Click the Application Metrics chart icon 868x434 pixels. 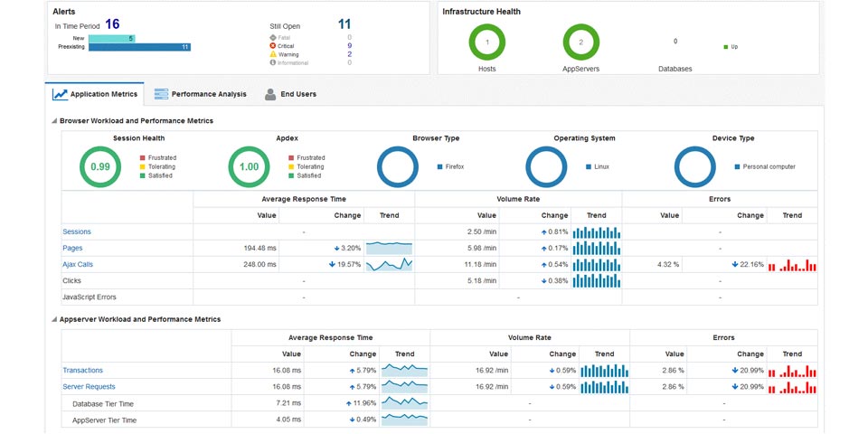tap(60, 95)
